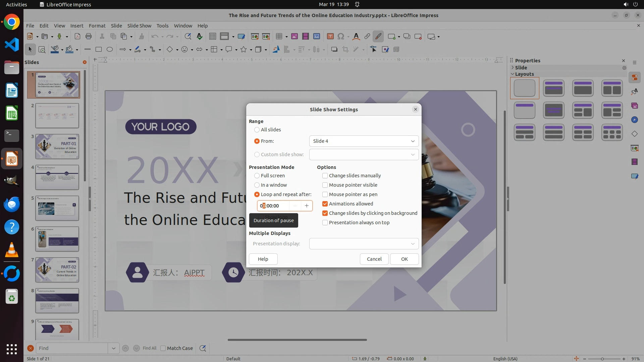Click the Cancel button
The height and width of the screenshot is (362, 644).
(374, 259)
